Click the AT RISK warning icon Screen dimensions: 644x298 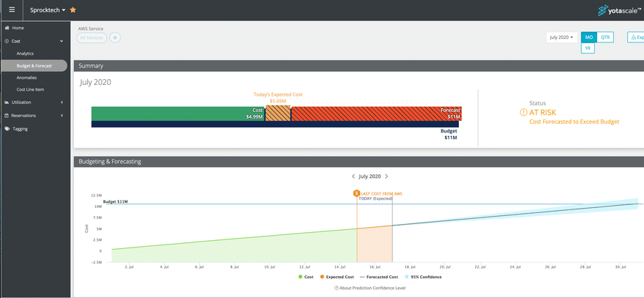pyautogui.click(x=523, y=113)
